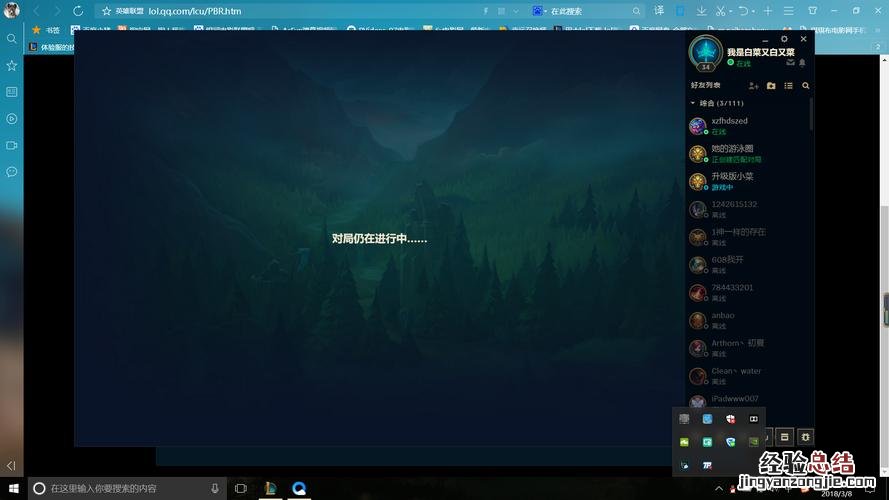Click the browser refresh icon
889x500 pixels.
click(78, 11)
